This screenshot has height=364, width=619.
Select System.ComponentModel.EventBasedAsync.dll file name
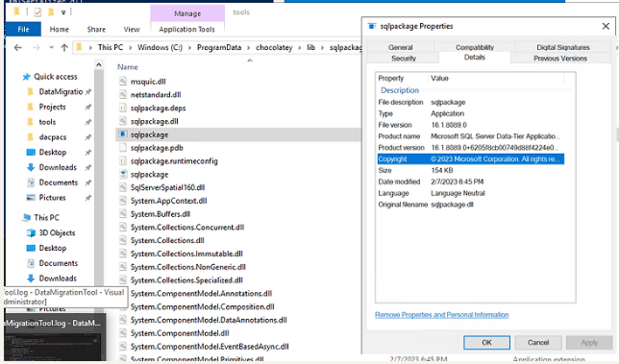[210, 347]
